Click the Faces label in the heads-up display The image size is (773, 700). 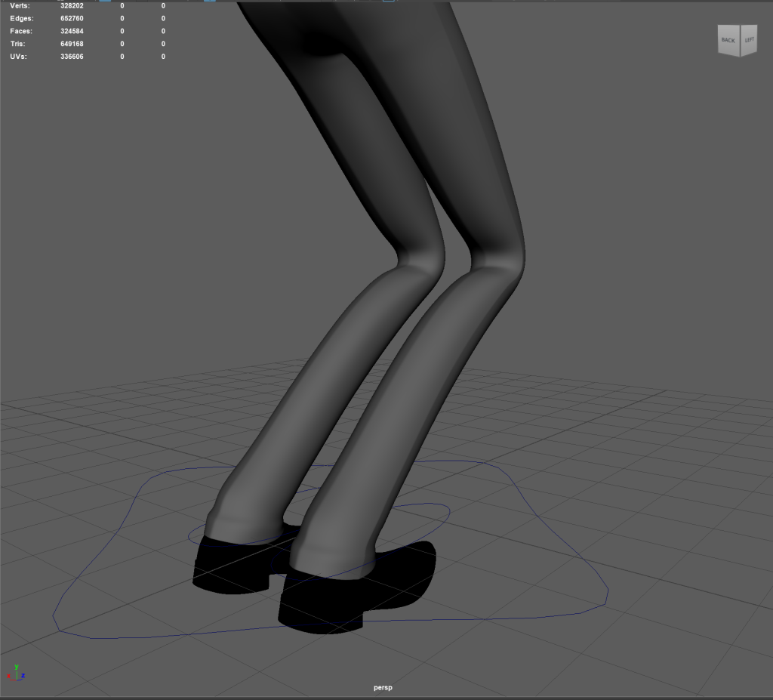pos(21,31)
